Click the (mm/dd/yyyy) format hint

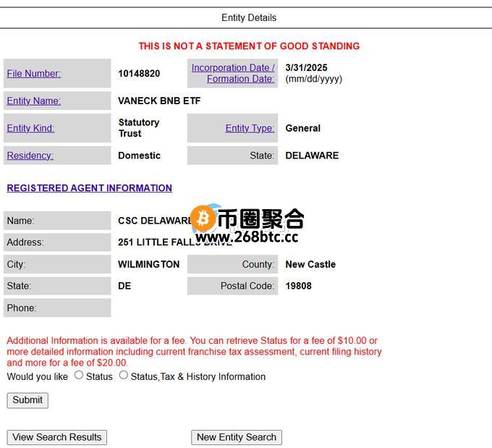[x=314, y=79]
